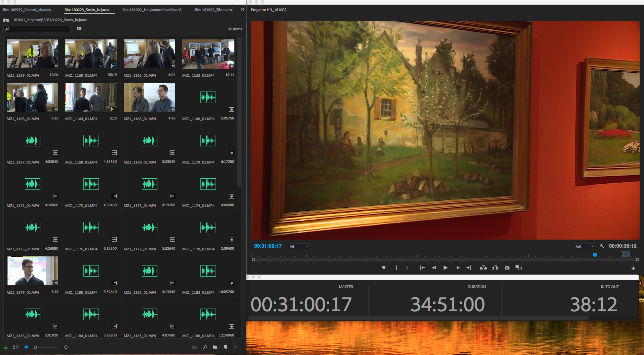Add a marker in the Program monitor
The image size is (644, 355).
(384, 268)
